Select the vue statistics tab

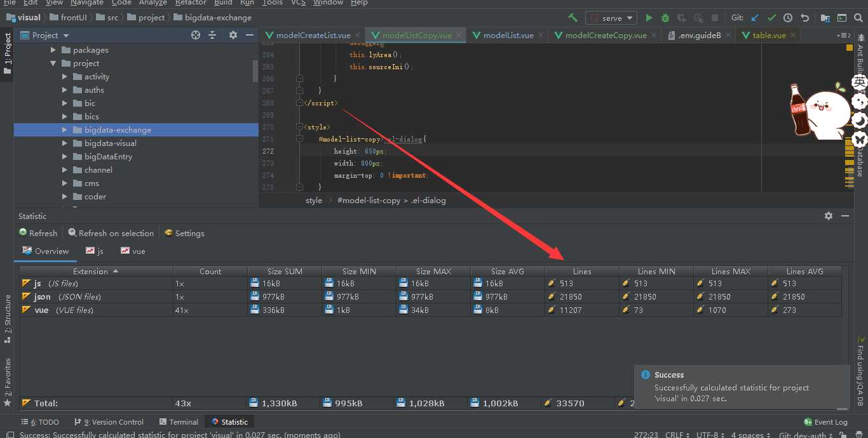[x=133, y=251]
